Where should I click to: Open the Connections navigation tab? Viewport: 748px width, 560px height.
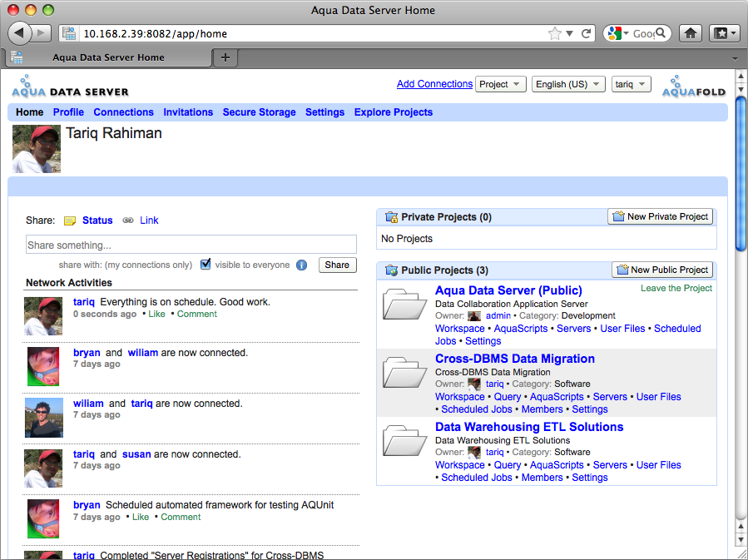123,112
